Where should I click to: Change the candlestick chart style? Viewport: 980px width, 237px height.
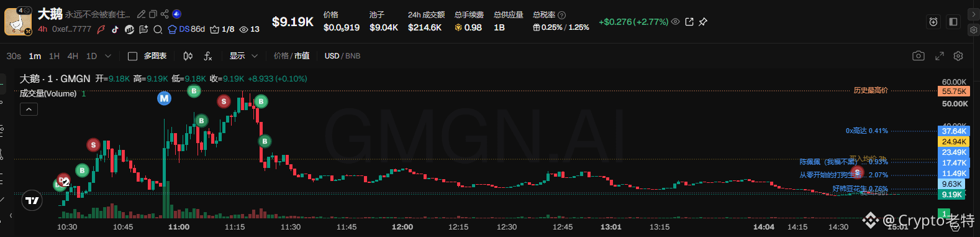pyautogui.click(x=188, y=56)
